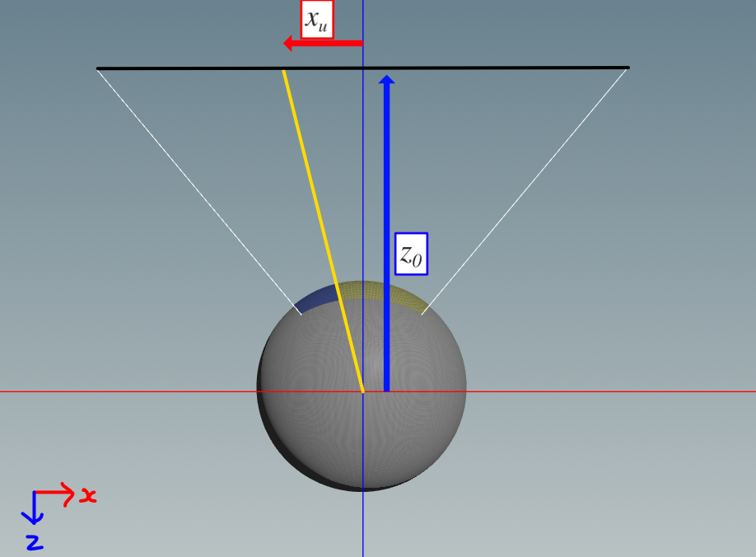This screenshot has height=557, width=756.
Task: Click the thick blue z_0 arrow
Action: click(387, 233)
